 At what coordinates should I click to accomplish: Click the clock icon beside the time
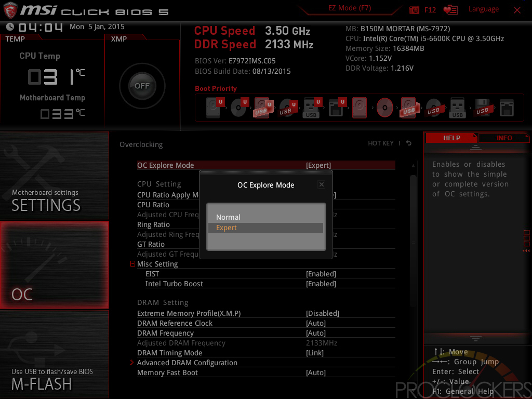[x=10, y=26]
